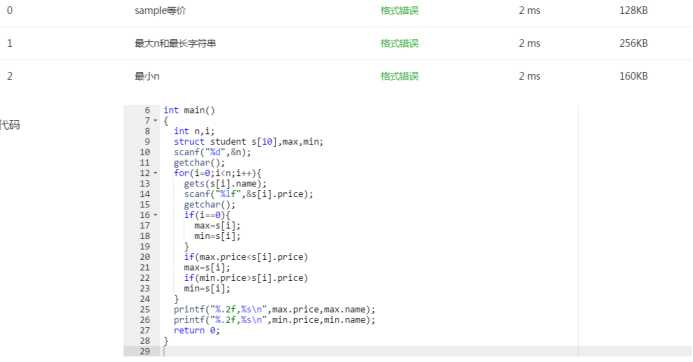Click the "struct student s[10],max,min;" line

248,142
